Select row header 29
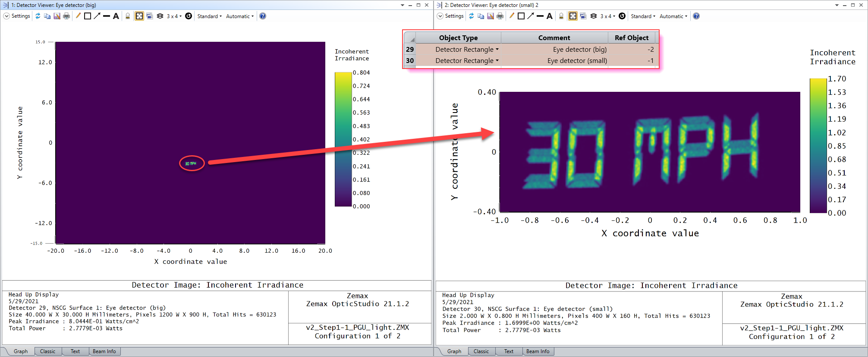Viewport: 868px width, 357px height. click(x=410, y=49)
